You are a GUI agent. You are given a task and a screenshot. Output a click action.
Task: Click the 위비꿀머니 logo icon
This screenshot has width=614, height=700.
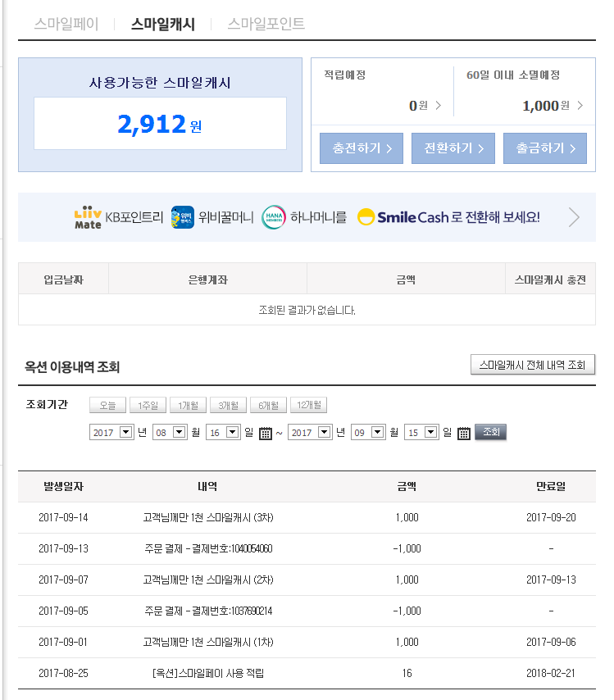183,217
